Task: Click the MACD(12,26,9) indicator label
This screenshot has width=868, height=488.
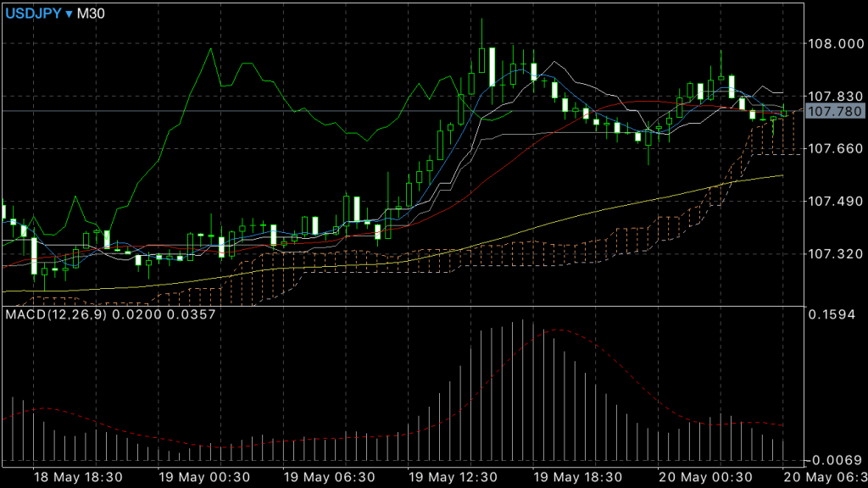Action: point(56,315)
